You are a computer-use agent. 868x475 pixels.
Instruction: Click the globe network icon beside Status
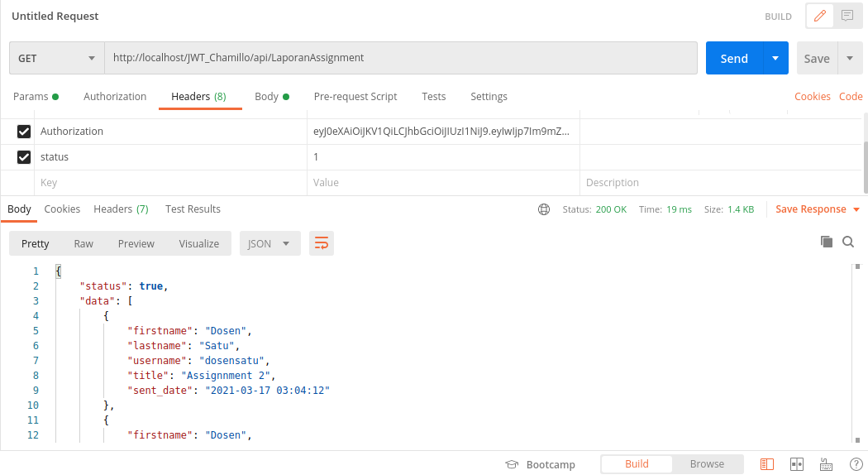(544, 209)
